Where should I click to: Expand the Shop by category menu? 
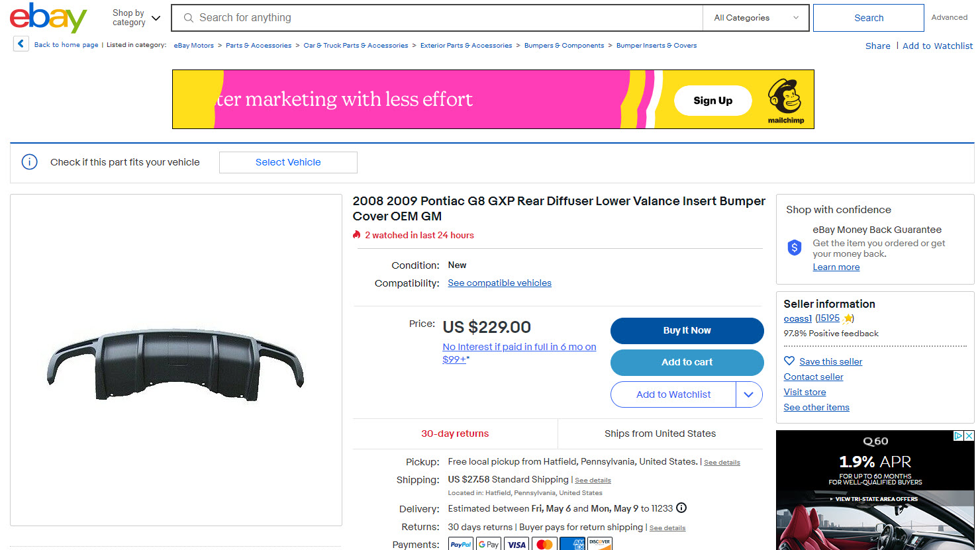pyautogui.click(x=136, y=18)
